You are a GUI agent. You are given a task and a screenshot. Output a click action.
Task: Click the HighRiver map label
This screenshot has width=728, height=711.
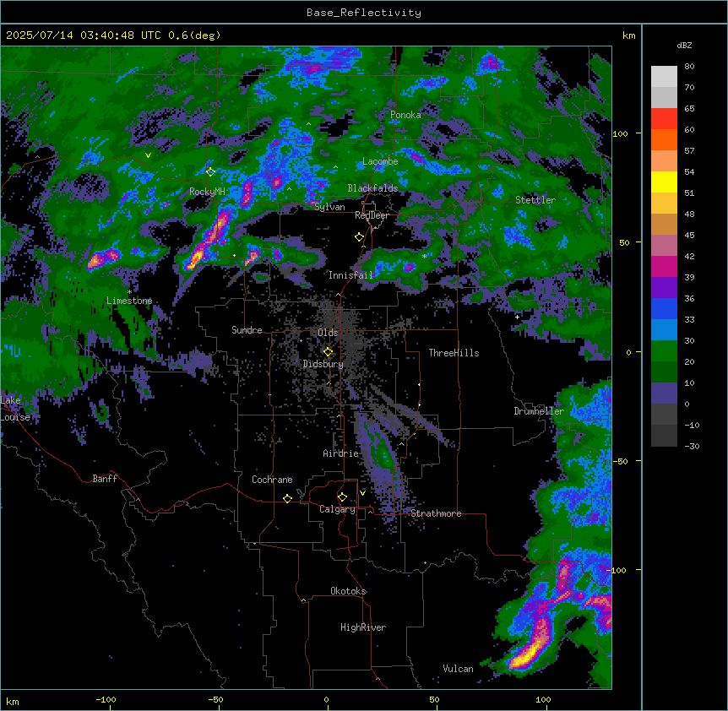pos(363,627)
